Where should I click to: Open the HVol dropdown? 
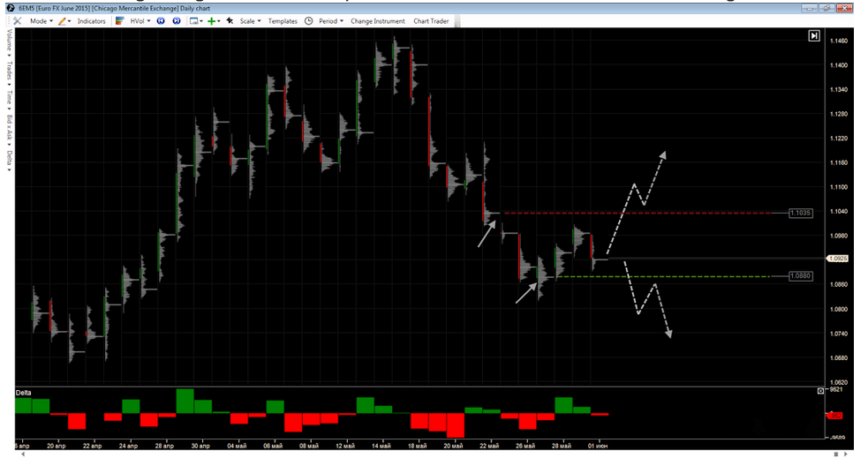click(x=140, y=21)
